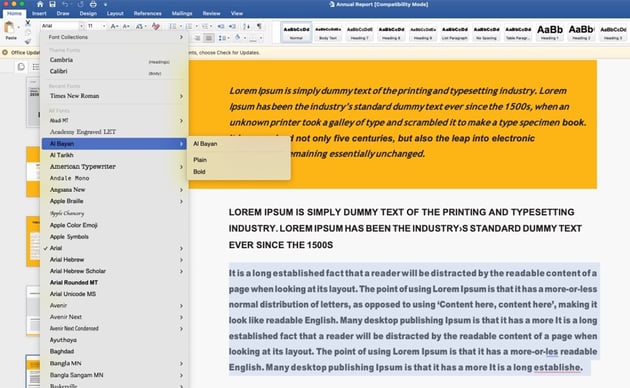Apply shading with paint bucket
The width and height of the screenshot is (630, 388).
pos(237,38)
